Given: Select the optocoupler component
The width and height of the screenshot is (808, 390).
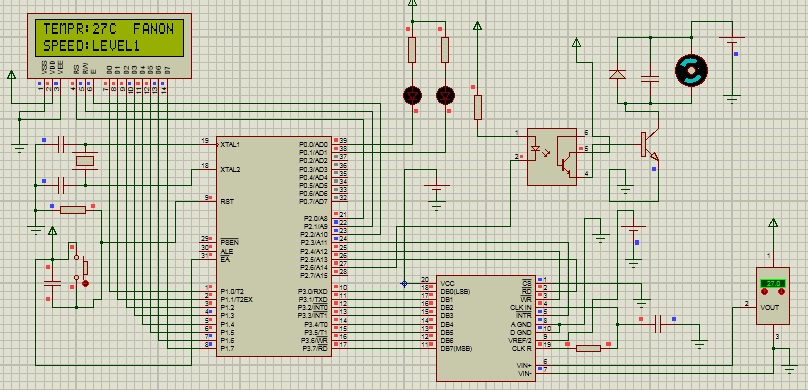Looking at the screenshot, I should pos(552,157).
